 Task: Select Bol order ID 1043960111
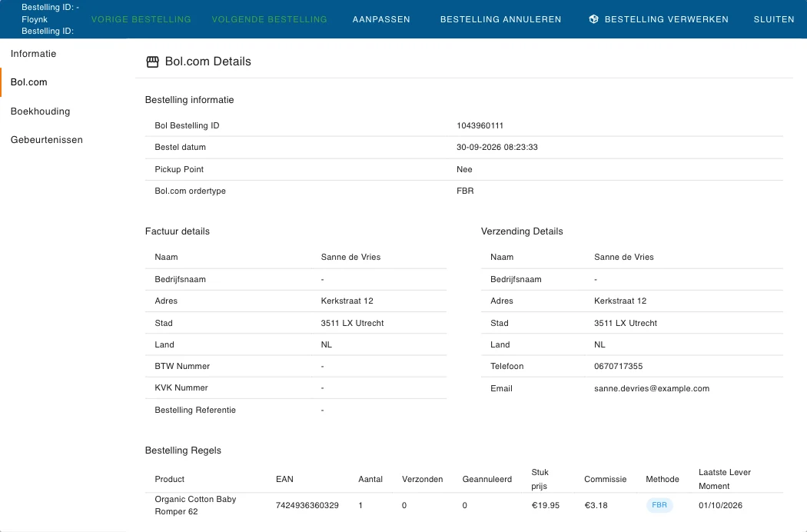(x=480, y=125)
